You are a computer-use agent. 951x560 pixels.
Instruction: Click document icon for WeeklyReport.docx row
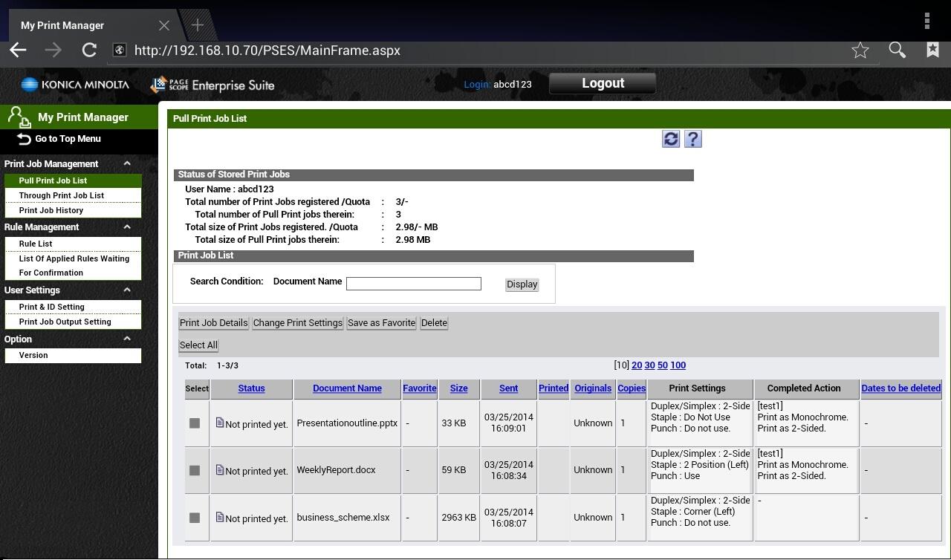tap(220, 469)
